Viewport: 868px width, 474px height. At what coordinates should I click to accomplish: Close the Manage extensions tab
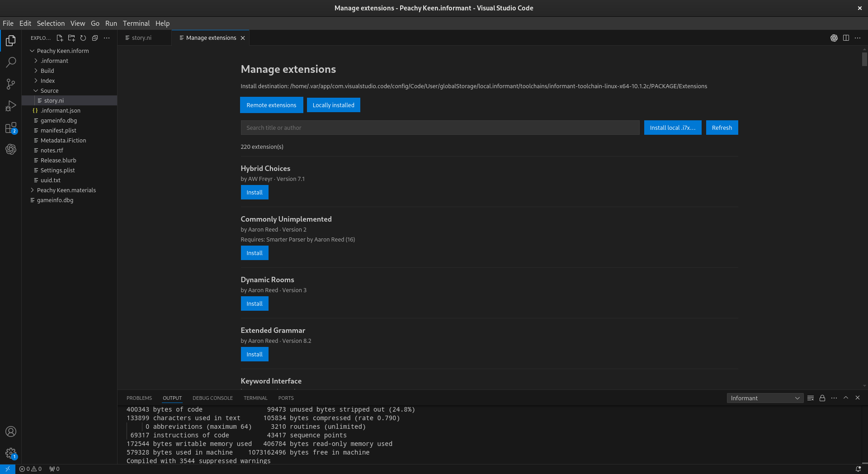pyautogui.click(x=243, y=38)
